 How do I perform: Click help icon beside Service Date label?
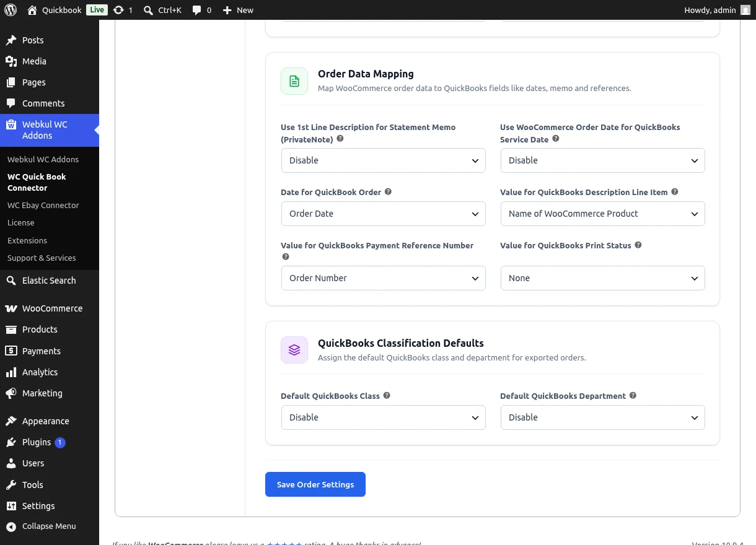point(556,139)
